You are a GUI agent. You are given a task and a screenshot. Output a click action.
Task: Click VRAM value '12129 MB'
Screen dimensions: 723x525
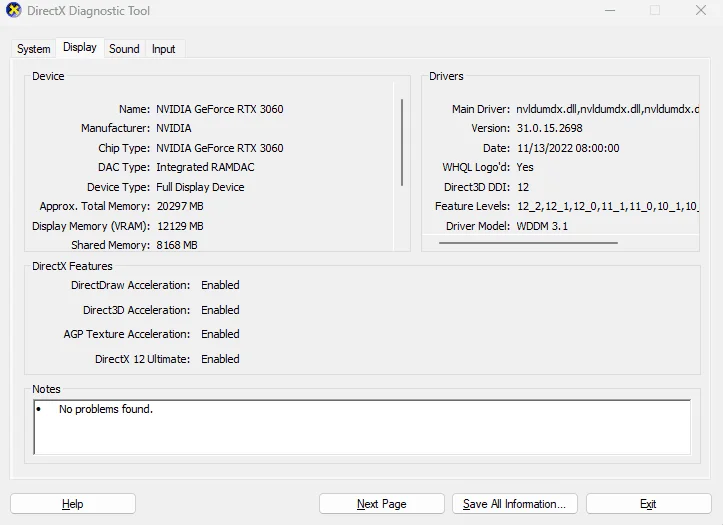click(180, 226)
